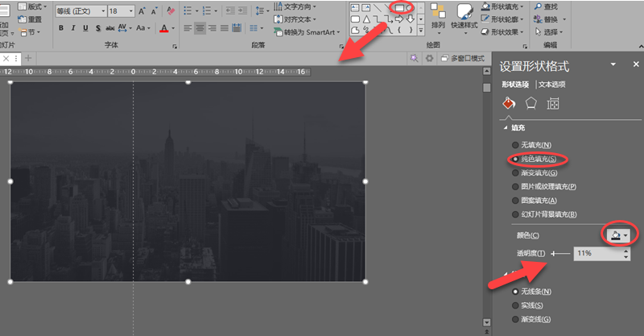Select the left brace shape
This screenshot has height=336, width=644.
[x=399, y=30]
